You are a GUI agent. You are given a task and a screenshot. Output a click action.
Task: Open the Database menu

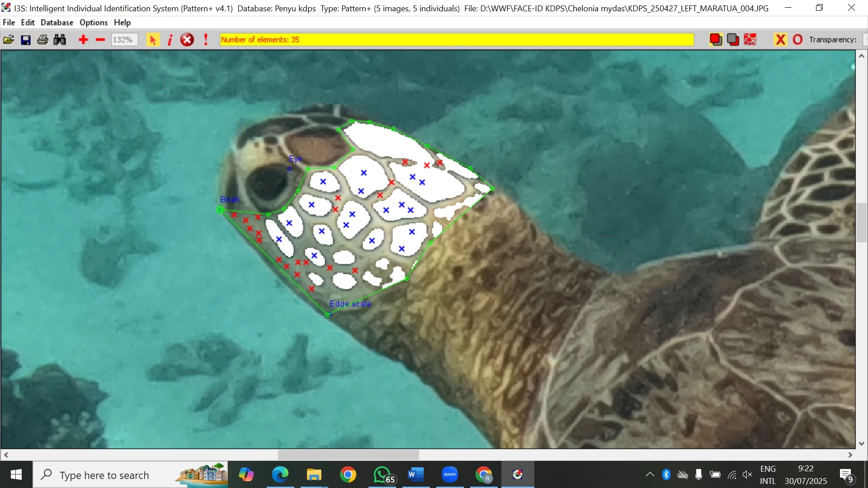click(57, 23)
